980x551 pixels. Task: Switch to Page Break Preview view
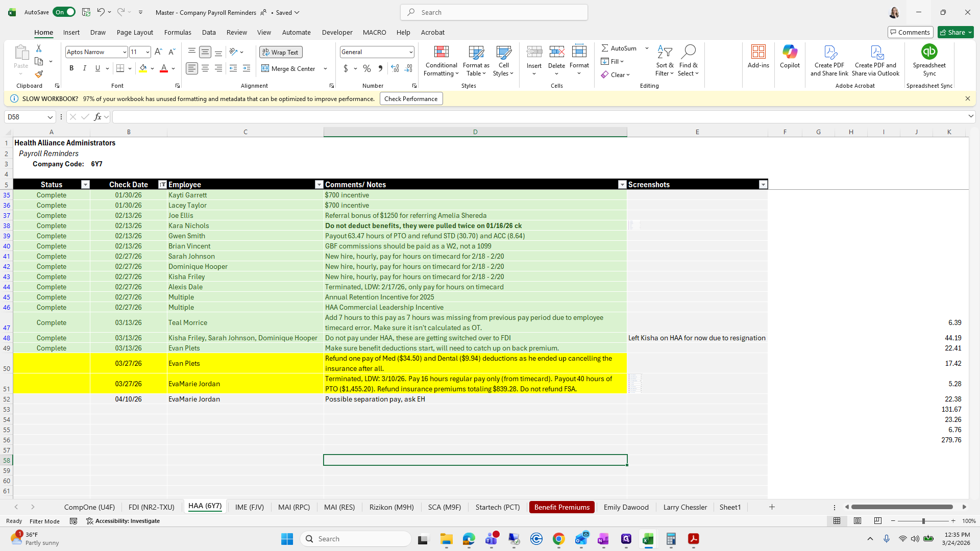point(877,521)
